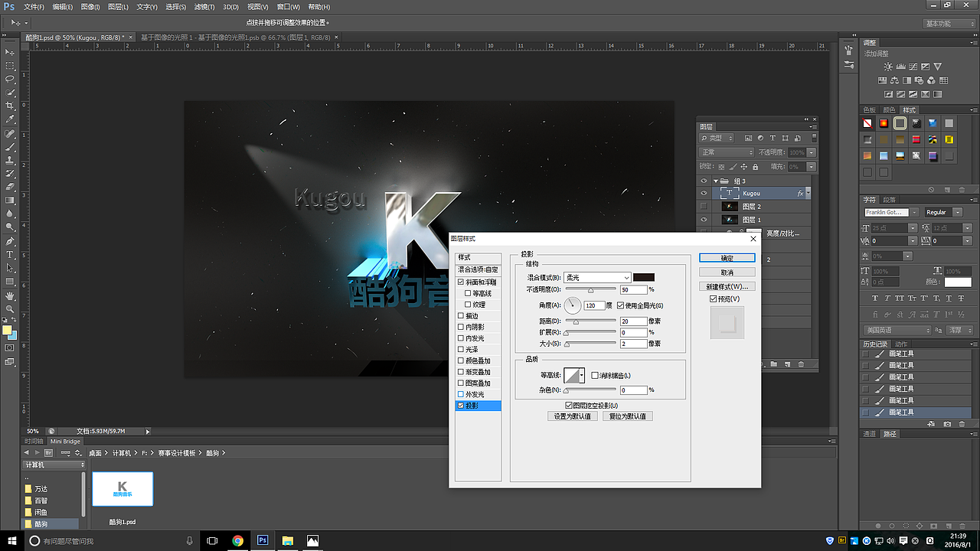The height and width of the screenshot is (551, 980).
Task: Select the Hand tool
Action: [10, 295]
